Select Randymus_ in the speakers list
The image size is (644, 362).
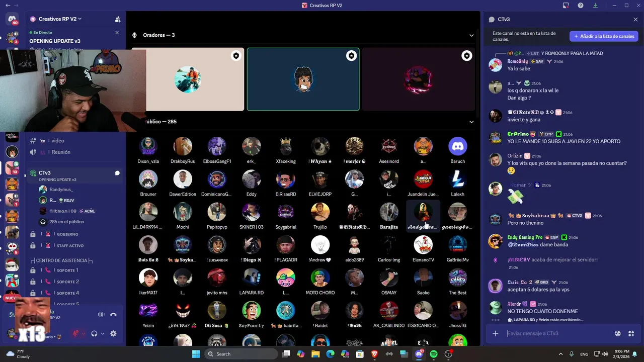pos(61,190)
